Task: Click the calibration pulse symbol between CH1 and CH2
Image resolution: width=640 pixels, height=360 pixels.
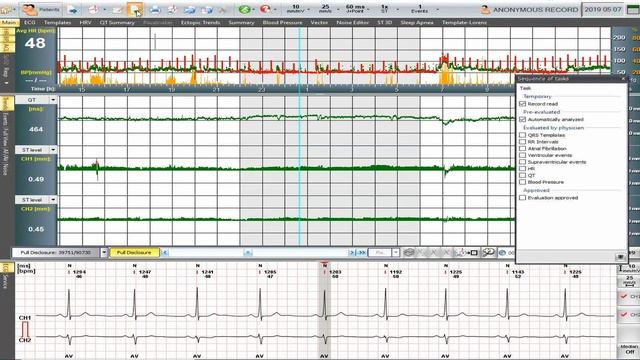Action: (x=25, y=329)
